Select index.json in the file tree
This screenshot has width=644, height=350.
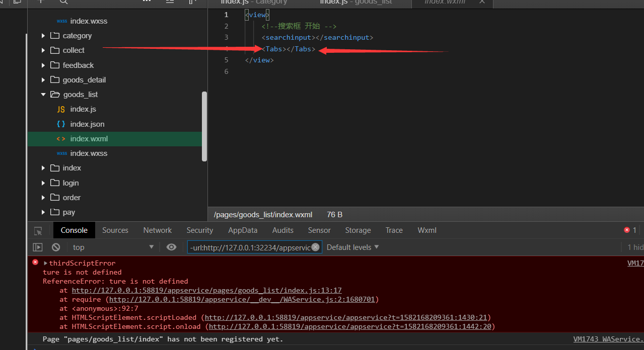click(88, 124)
